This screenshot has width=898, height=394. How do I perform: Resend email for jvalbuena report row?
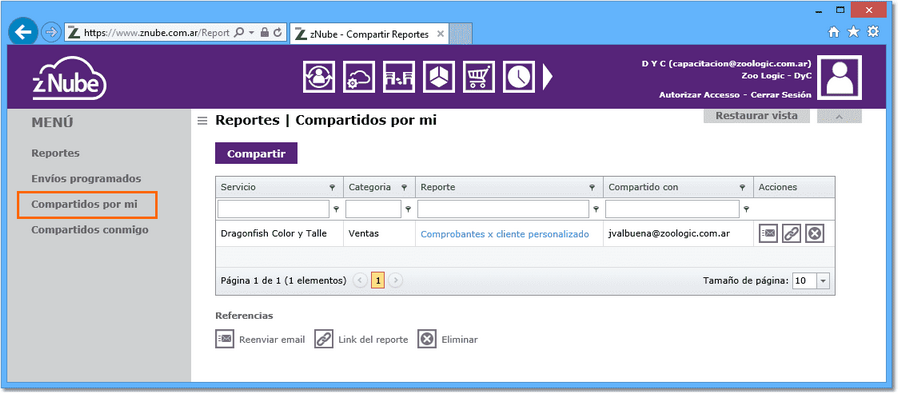768,234
